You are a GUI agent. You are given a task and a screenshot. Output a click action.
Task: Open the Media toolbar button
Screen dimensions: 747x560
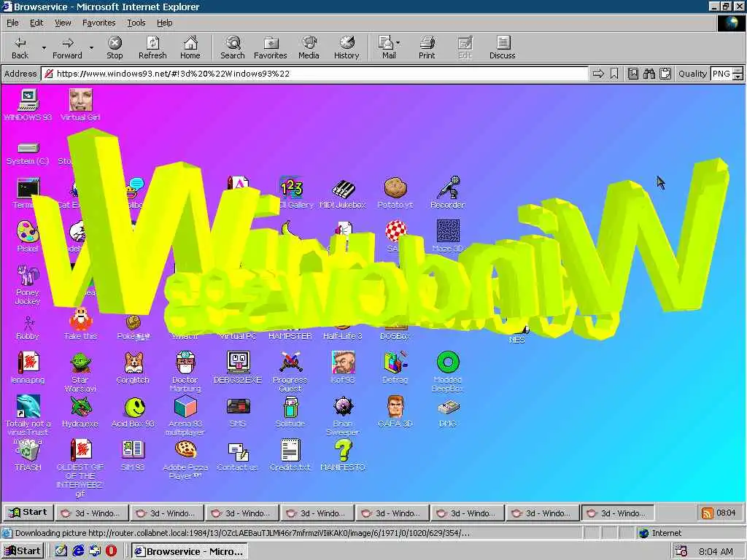pos(309,47)
